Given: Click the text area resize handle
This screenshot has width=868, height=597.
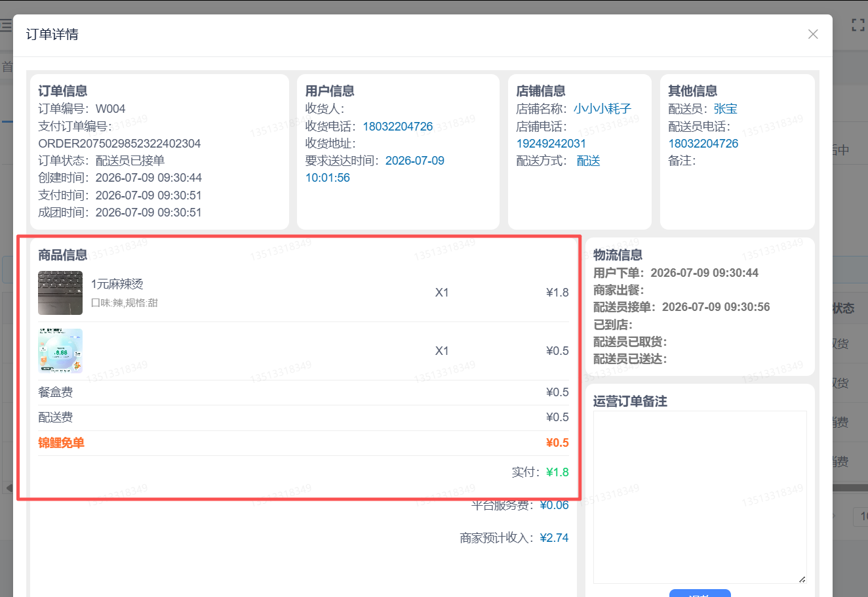Looking at the screenshot, I should 802,579.
